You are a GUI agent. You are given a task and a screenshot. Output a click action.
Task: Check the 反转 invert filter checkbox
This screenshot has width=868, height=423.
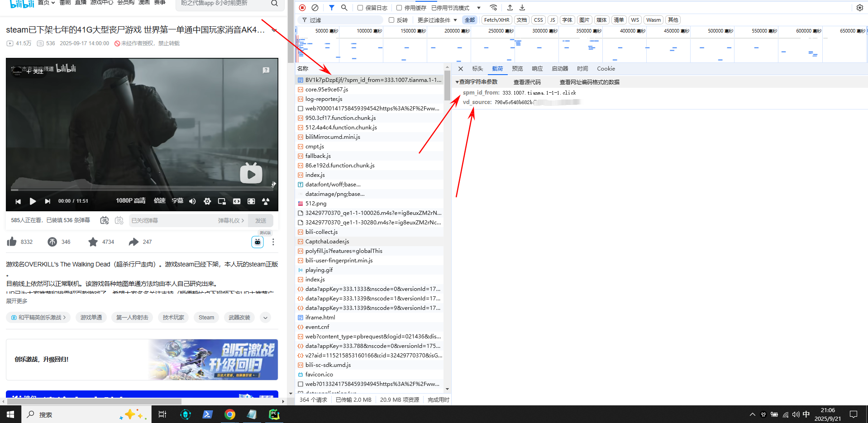[x=391, y=20]
